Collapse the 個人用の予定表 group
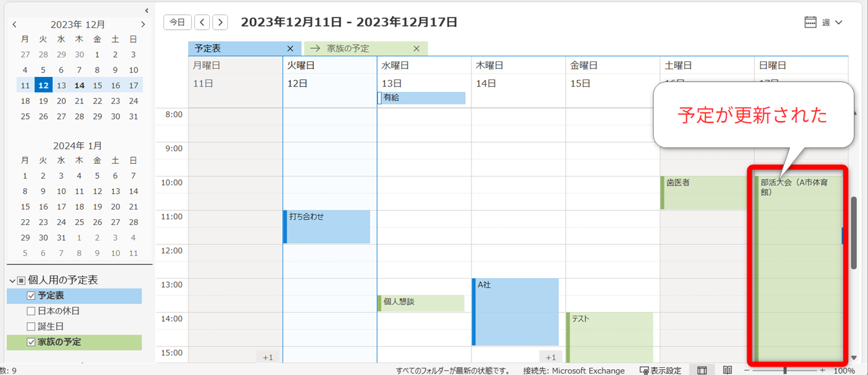Screen dimensions: 868x375 [12, 281]
